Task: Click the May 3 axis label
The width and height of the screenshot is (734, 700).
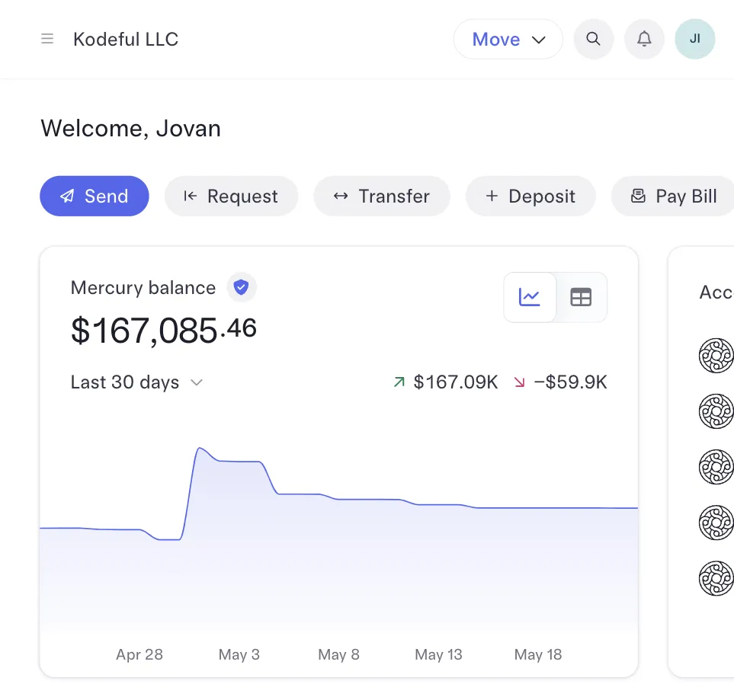Action: (x=239, y=654)
